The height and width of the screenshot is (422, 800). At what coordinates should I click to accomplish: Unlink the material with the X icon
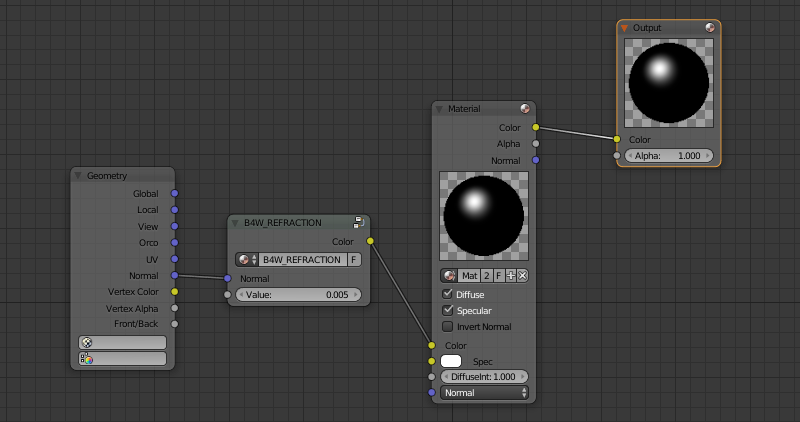click(522, 275)
